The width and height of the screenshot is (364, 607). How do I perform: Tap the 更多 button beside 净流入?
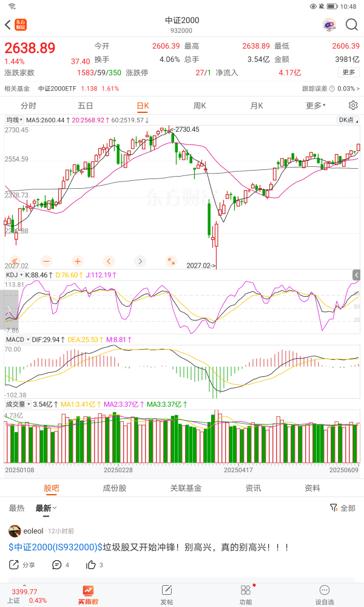point(349,72)
